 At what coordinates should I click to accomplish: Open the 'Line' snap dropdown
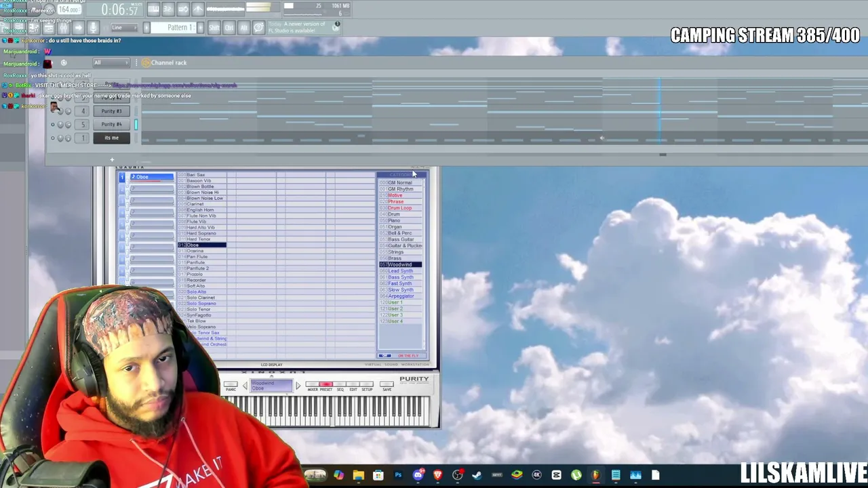tap(123, 28)
